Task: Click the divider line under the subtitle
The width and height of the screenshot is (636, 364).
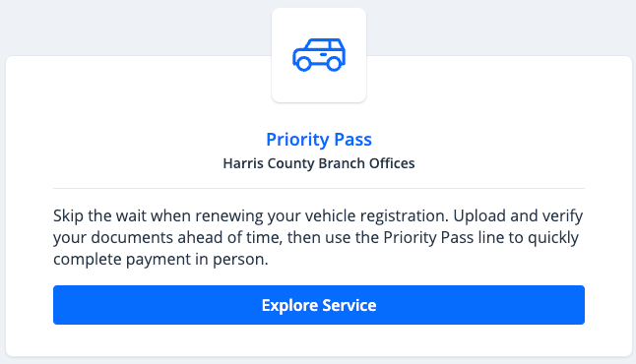Action: pyautogui.click(x=319, y=188)
